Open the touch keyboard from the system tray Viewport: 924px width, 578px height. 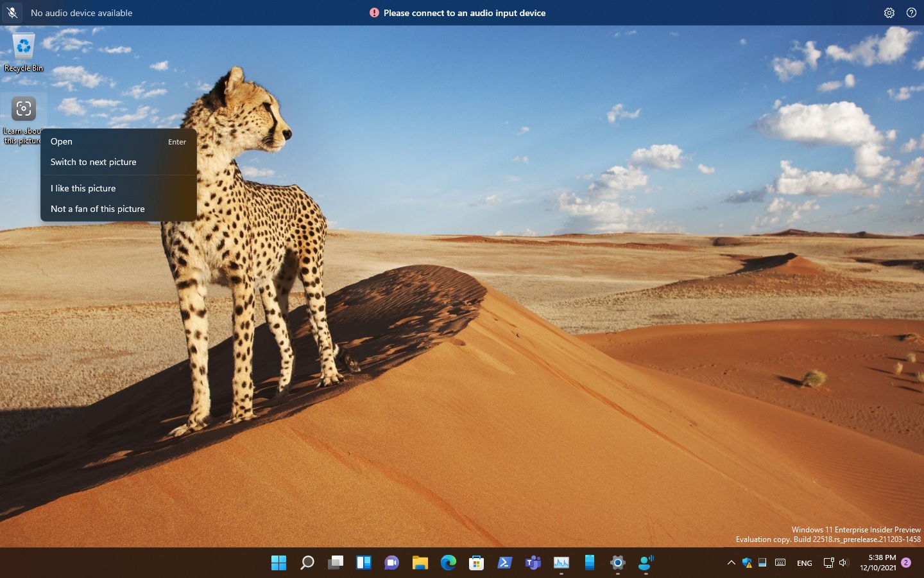(x=780, y=563)
